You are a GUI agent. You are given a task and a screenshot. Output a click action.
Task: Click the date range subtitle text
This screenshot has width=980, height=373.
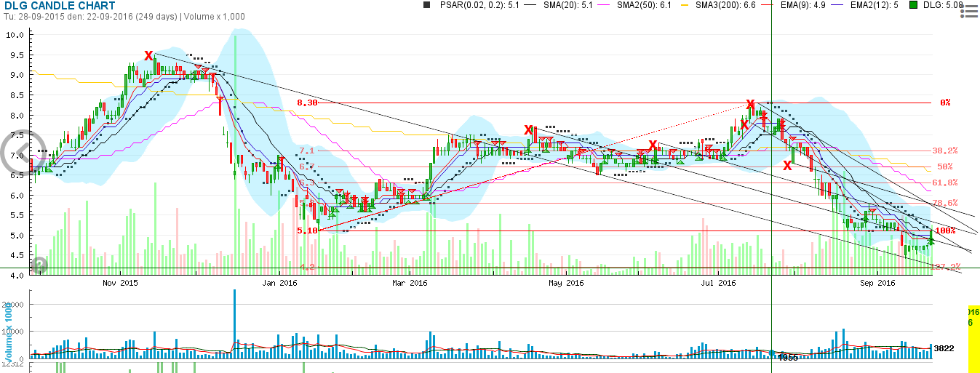tap(124, 16)
